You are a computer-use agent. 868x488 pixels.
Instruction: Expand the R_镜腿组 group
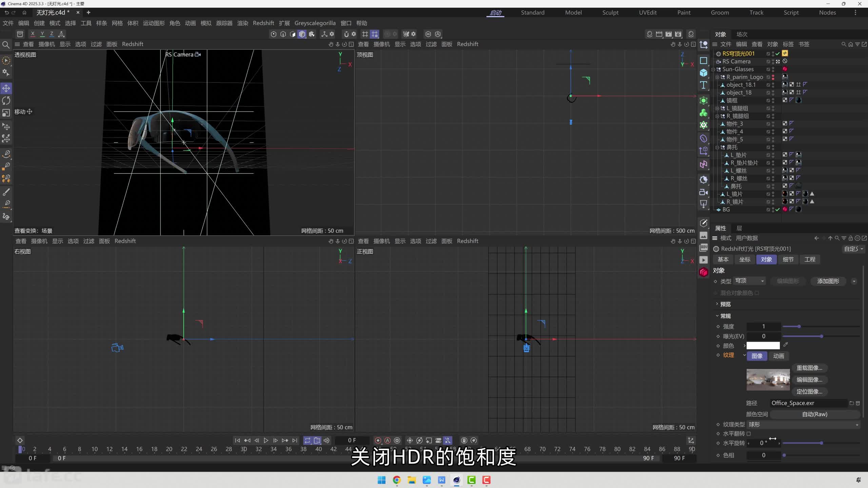[717, 116]
